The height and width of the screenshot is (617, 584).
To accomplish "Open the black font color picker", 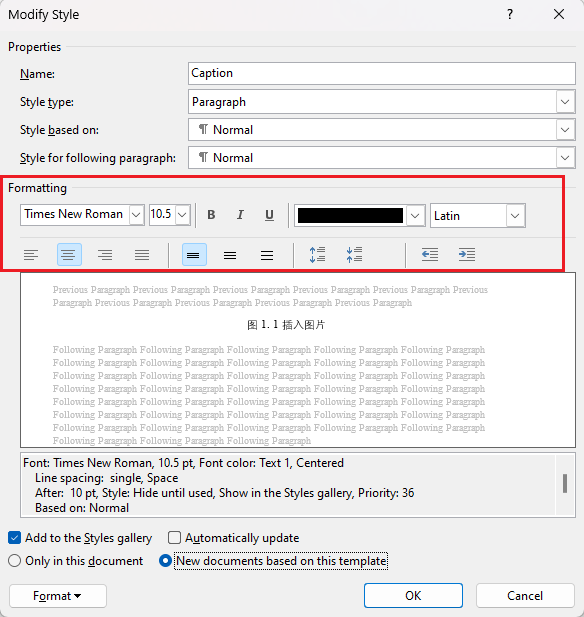I will point(360,216).
